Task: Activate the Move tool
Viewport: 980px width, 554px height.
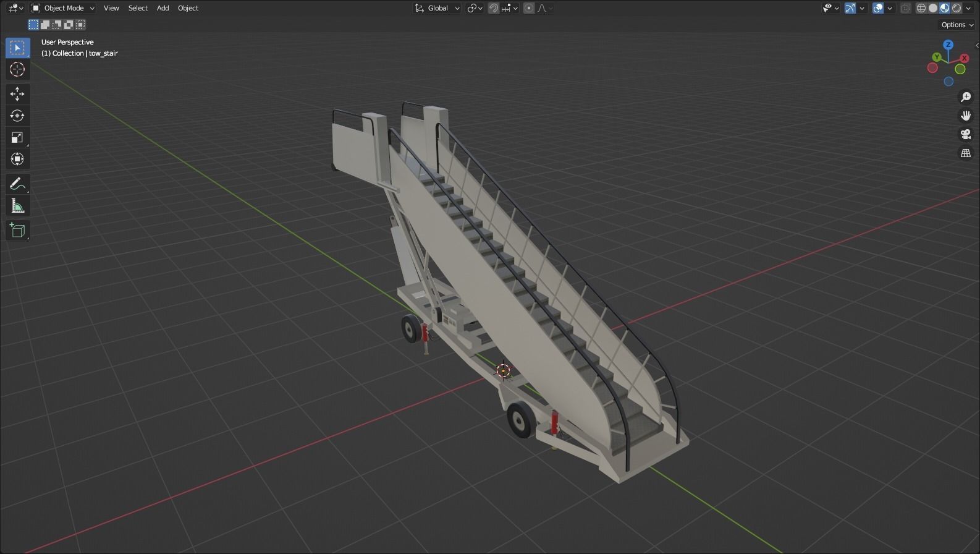Action: point(17,94)
